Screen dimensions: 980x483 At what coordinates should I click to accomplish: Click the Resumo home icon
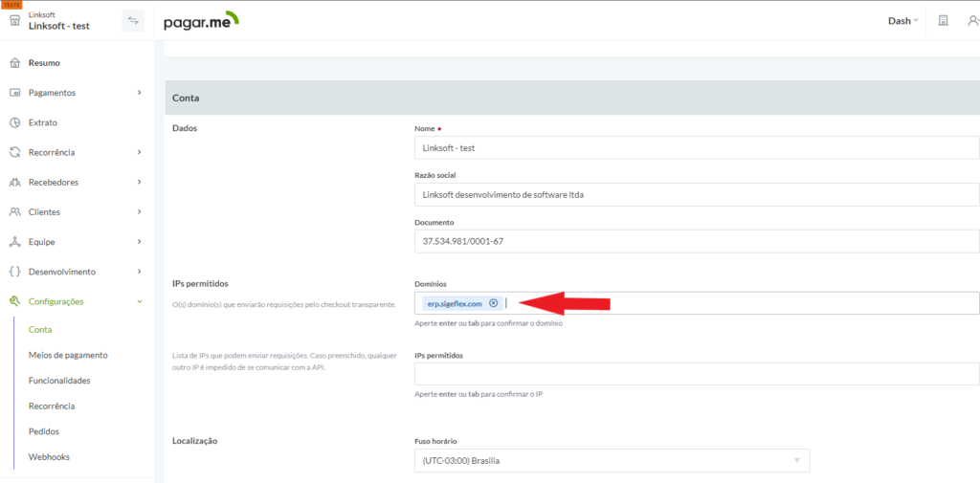click(x=14, y=63)
